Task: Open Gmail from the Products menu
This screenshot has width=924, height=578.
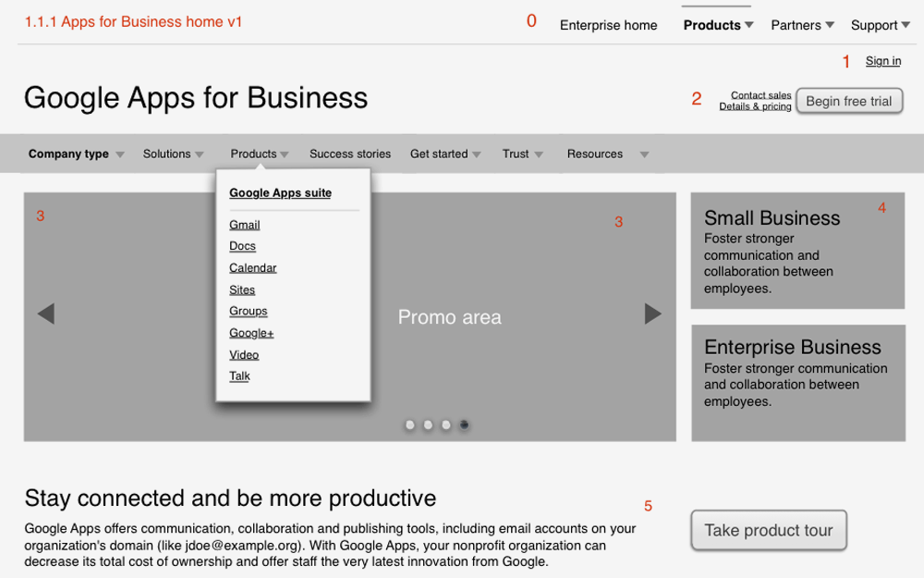Action: click(244, 224)
